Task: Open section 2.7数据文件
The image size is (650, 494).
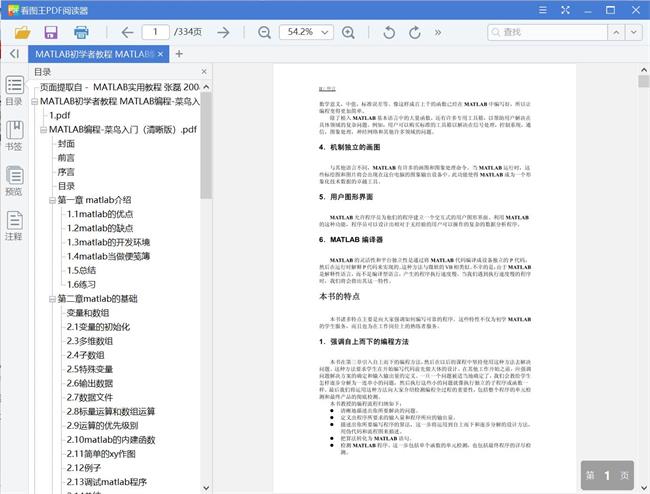Action: pos(90,397)
